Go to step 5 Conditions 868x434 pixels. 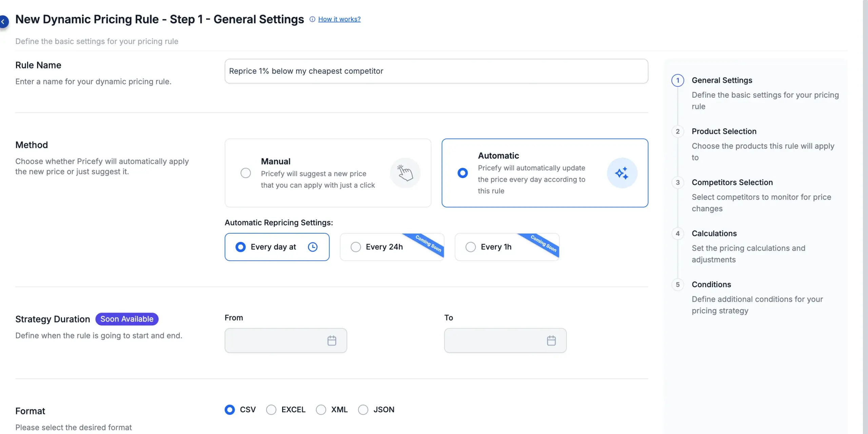pyautogui.click(x=711, y=284)
